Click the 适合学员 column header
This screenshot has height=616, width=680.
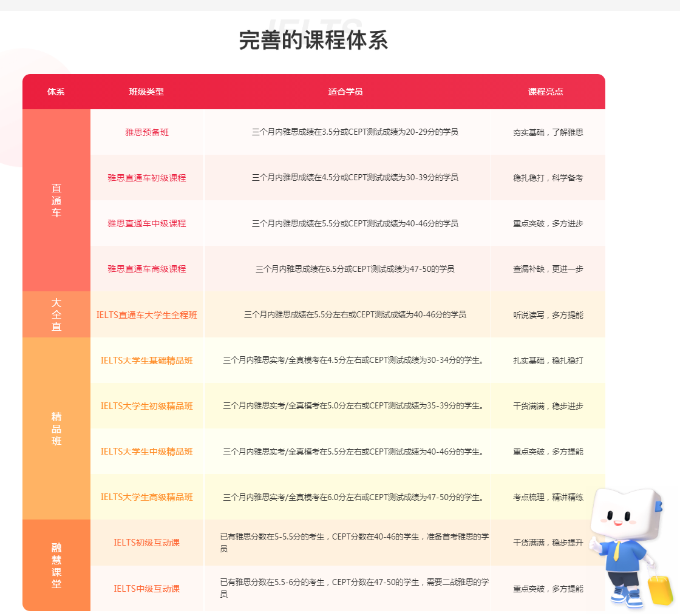[x=345, y=92]
